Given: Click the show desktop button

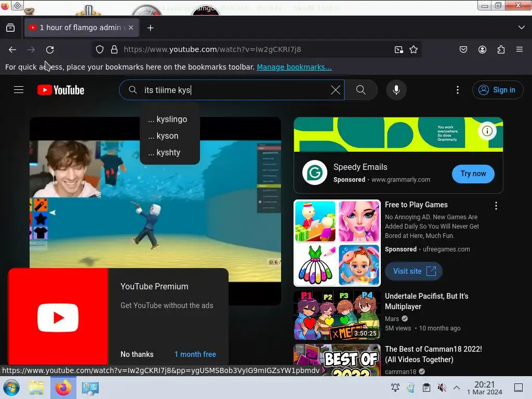Looking at the screenshot, I should pyautogui.click(x=518, y=388).
